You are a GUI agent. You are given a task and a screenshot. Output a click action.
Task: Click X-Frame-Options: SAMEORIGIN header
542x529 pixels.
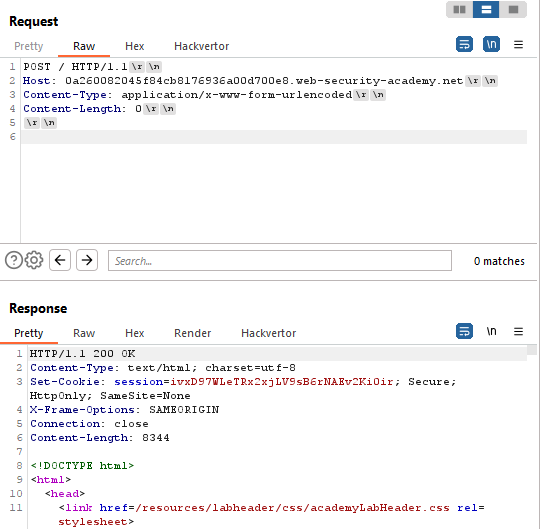(x=124, y=410)
